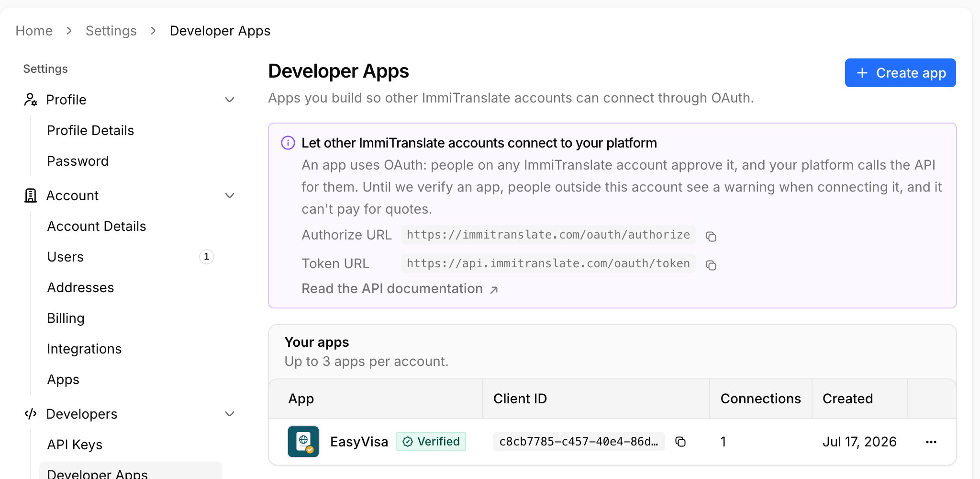Viewport: 980px width, 479px height.
Task: Click the client ID c8cb7785-c457-40e4-86d…
Action: (x=579, y=442)
